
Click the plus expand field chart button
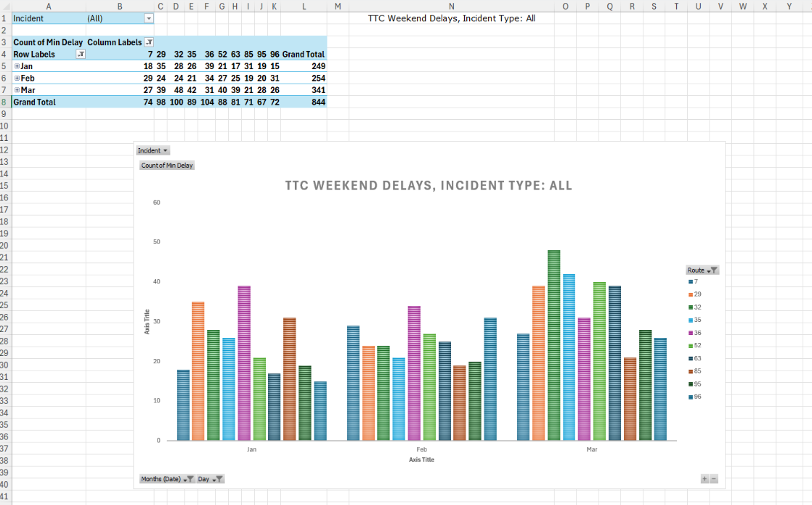point(705,479)
